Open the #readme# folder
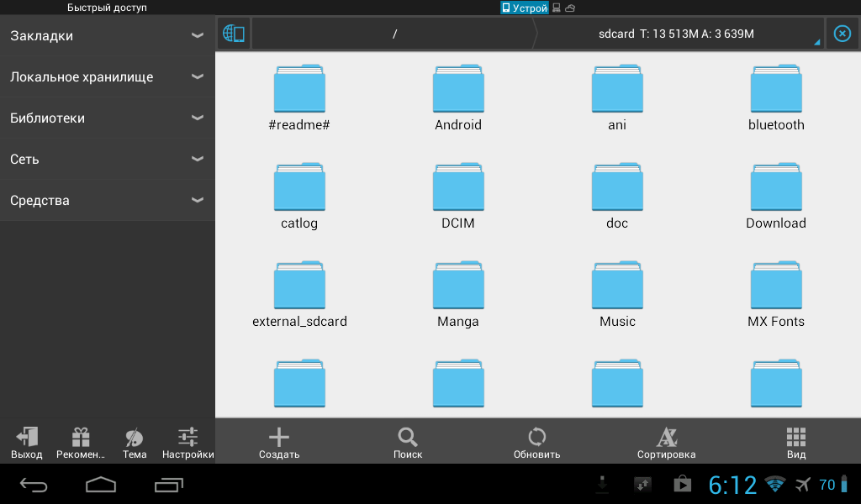The image size is (861, 504). pyautogui.click(x=299, y=97)
